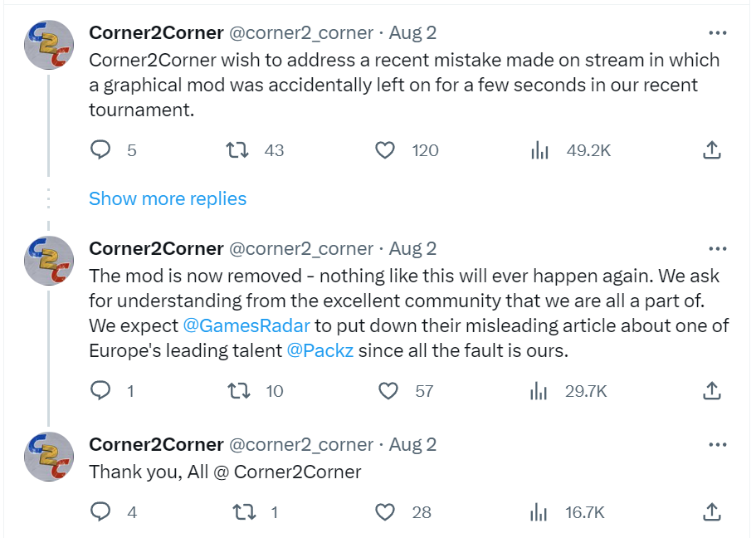756x538 pixels.
Task: Reply to the tweet mentioning @GamesRadar
Action: (100, 390)
